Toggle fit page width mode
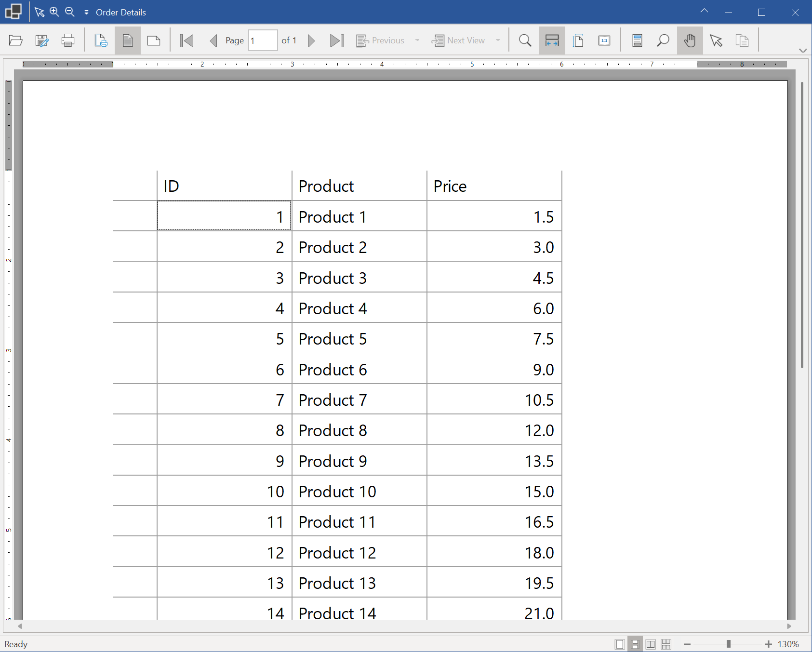 click(552, 40)
